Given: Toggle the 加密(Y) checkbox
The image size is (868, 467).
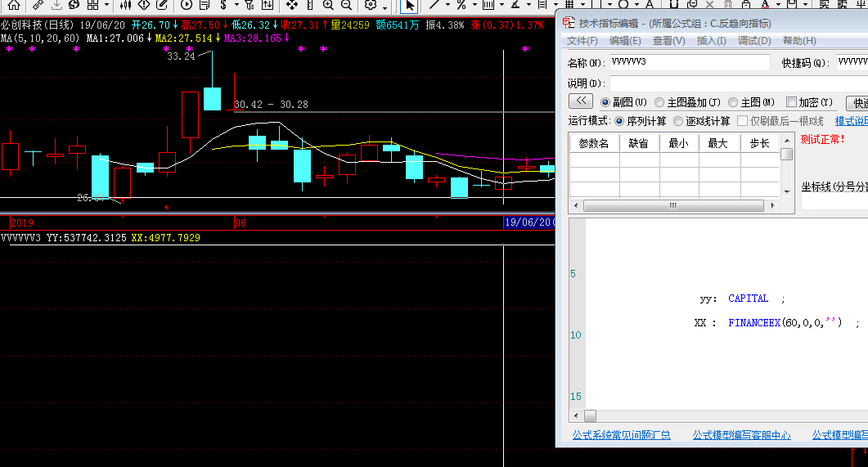Looking at the screenshot, I should 792,101.
